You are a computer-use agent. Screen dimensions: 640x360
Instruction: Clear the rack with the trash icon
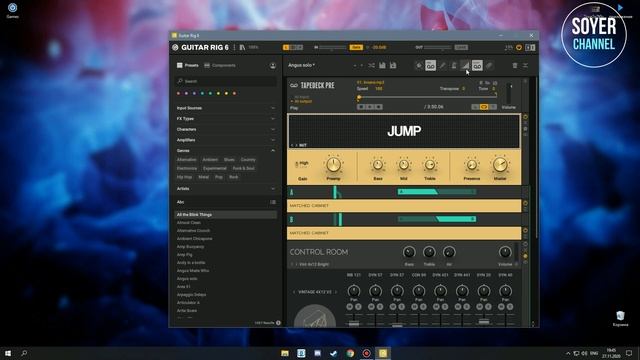(x=515, y=65)
